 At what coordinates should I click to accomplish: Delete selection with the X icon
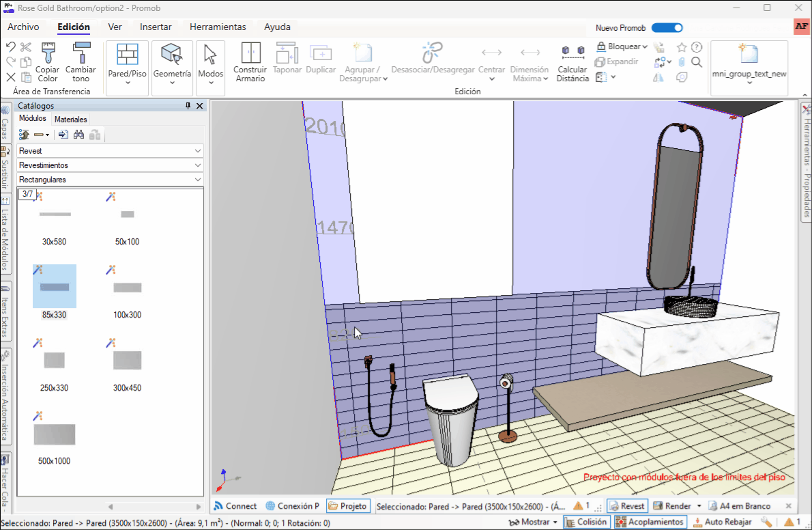pos(11,77)
